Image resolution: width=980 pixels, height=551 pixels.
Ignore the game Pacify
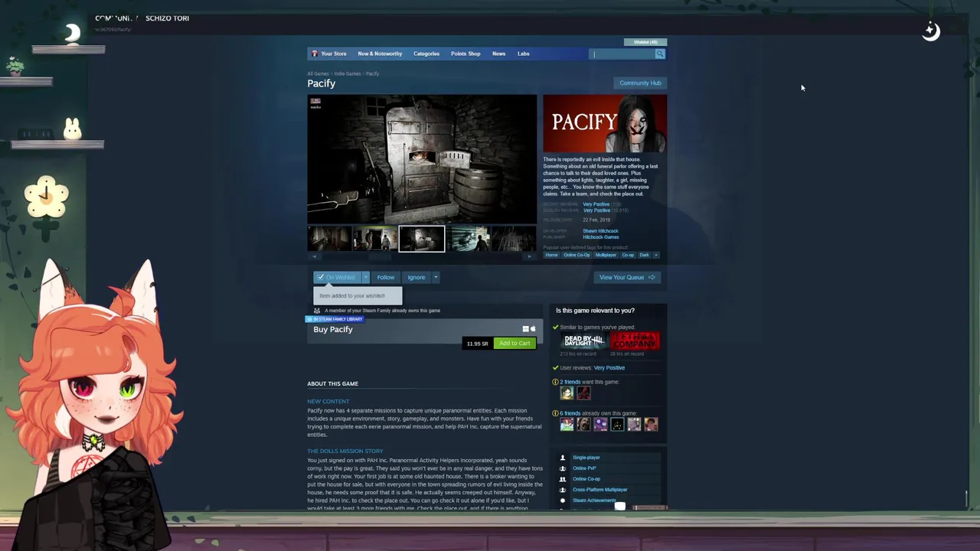(416, 277)
